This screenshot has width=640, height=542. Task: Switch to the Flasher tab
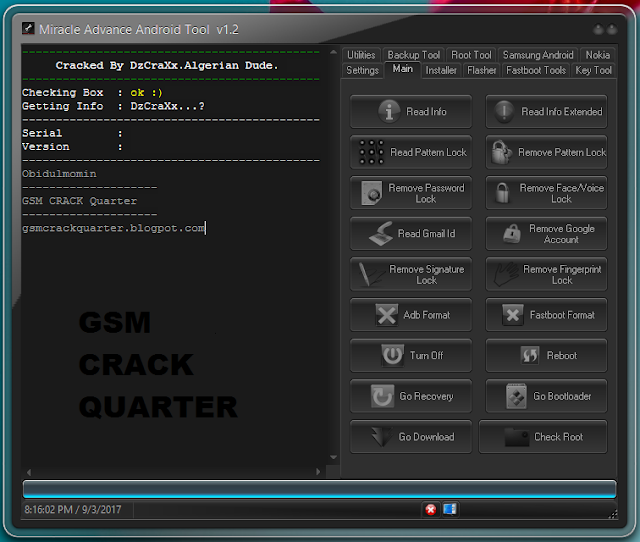point(482,70)
